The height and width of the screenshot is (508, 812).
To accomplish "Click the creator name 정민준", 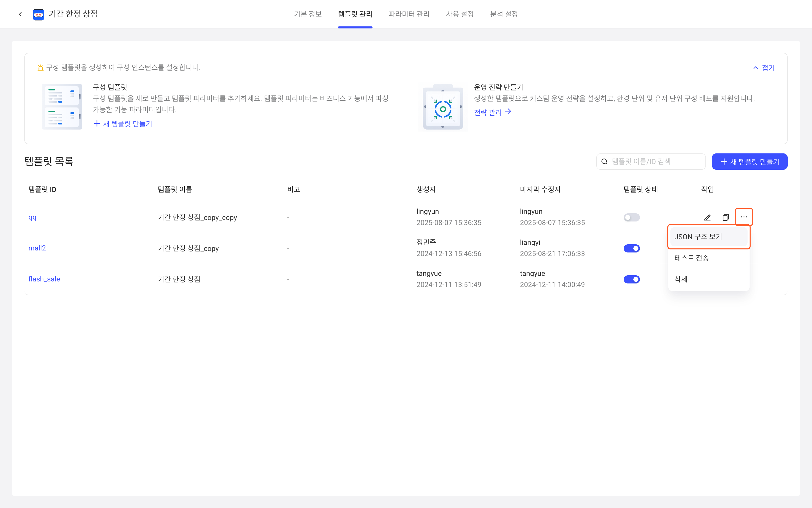I will (426, 242).
